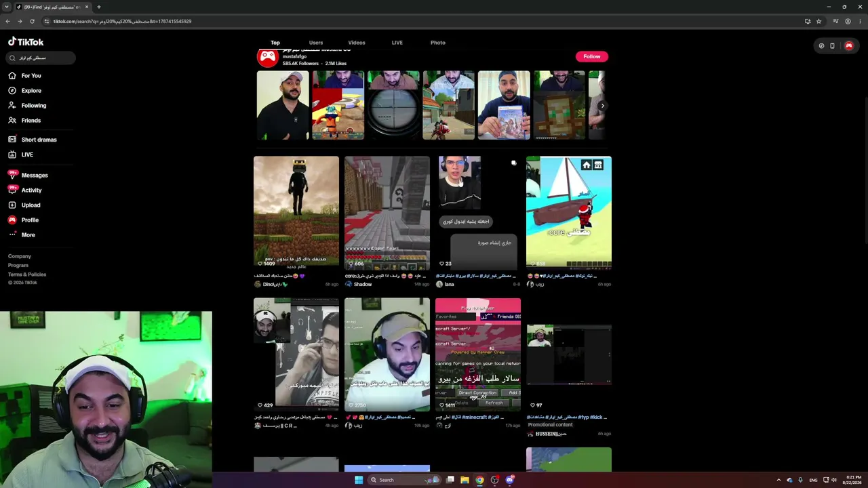Click the TikTok search field
This screenshot has width=868, height=488.
click(41, 58)
